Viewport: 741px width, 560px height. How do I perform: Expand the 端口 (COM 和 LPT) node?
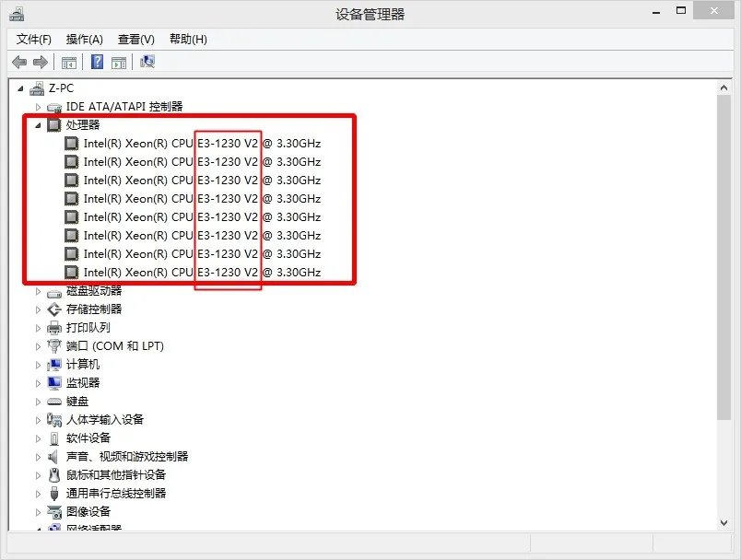pyautogui.click(x=38, y=346)
